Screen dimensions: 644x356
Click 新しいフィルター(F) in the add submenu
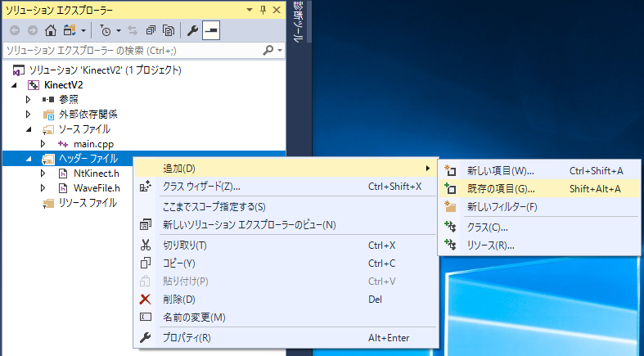tap(502, 206)
